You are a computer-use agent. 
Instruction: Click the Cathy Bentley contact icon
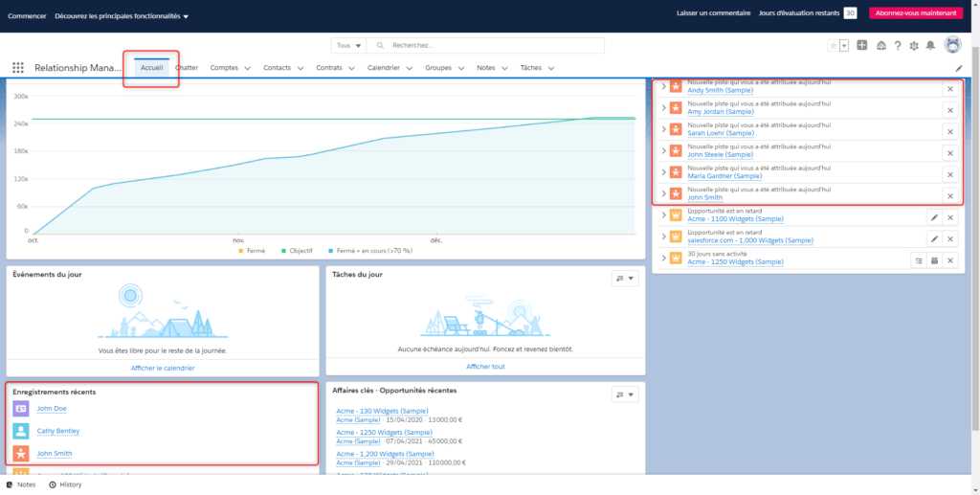(x=21, y=431)
